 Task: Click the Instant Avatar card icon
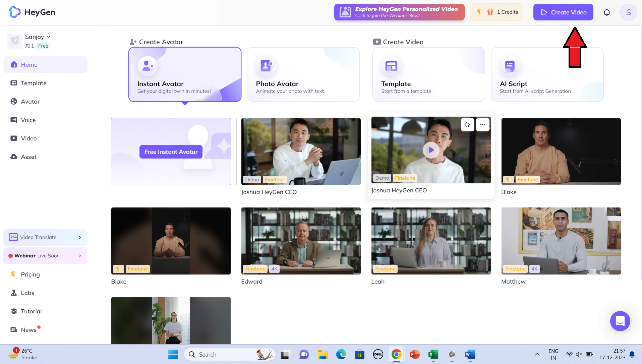147,66
